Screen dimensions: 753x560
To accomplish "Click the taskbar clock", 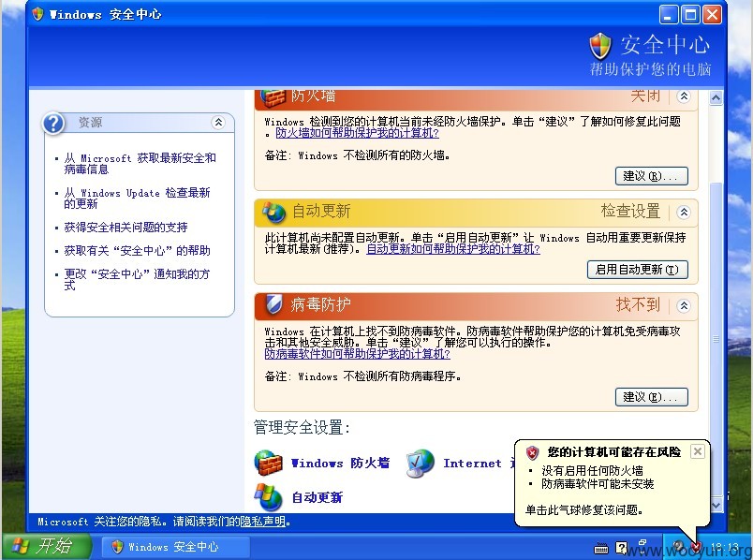I will (725, 547).
